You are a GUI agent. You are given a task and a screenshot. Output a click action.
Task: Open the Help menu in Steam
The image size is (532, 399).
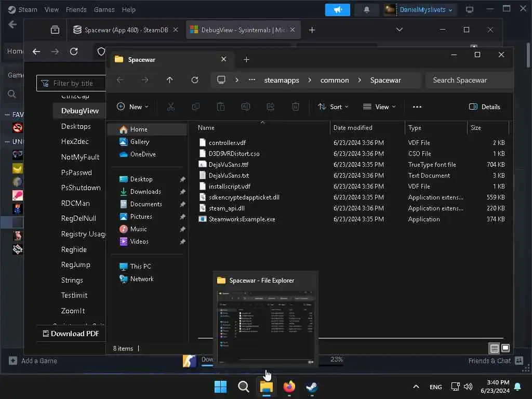[129, 10]
